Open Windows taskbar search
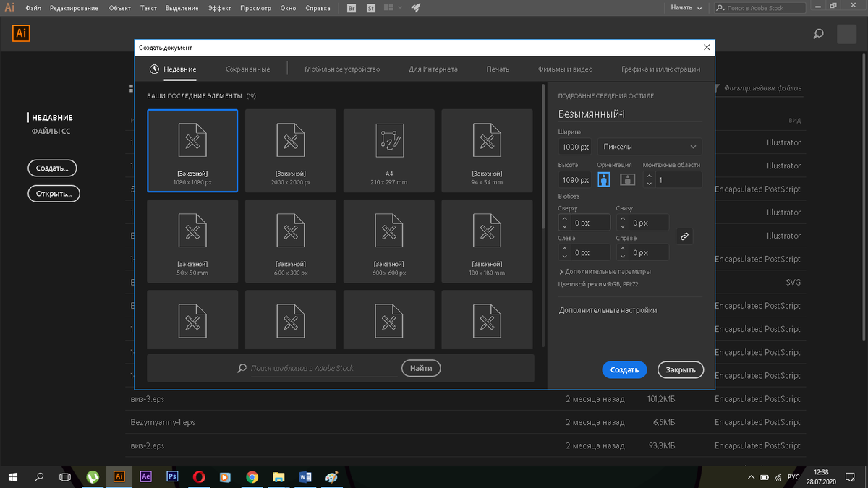Image resolution: width=868 pixels, height=488 pixels. point(39,477)
